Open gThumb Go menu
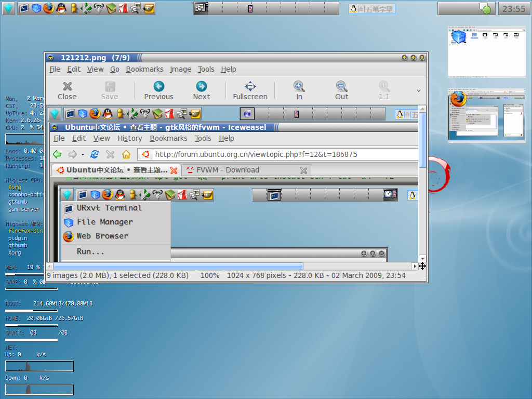The width and height of the screenshot is (532, 399). pos(114,69)
